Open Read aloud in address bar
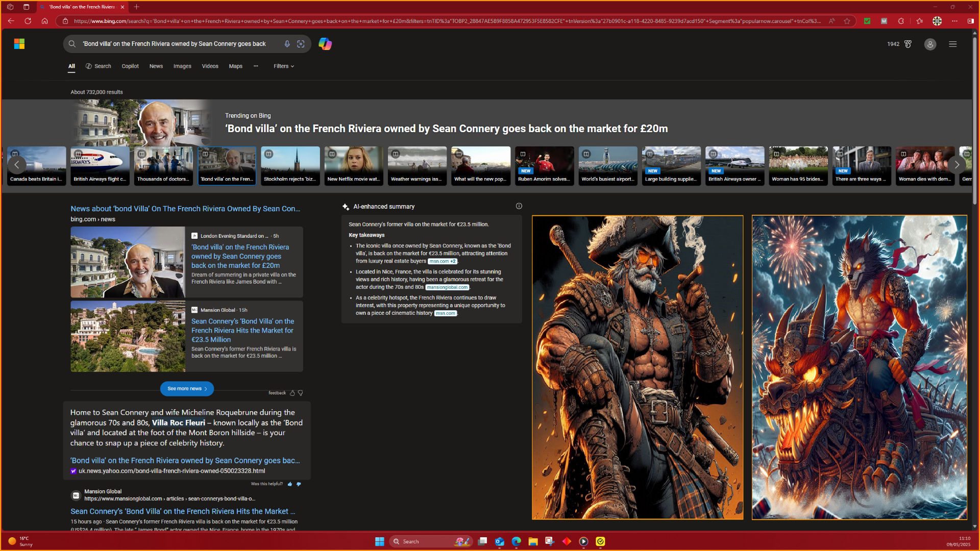980x551 pixels. coord(831,21)
